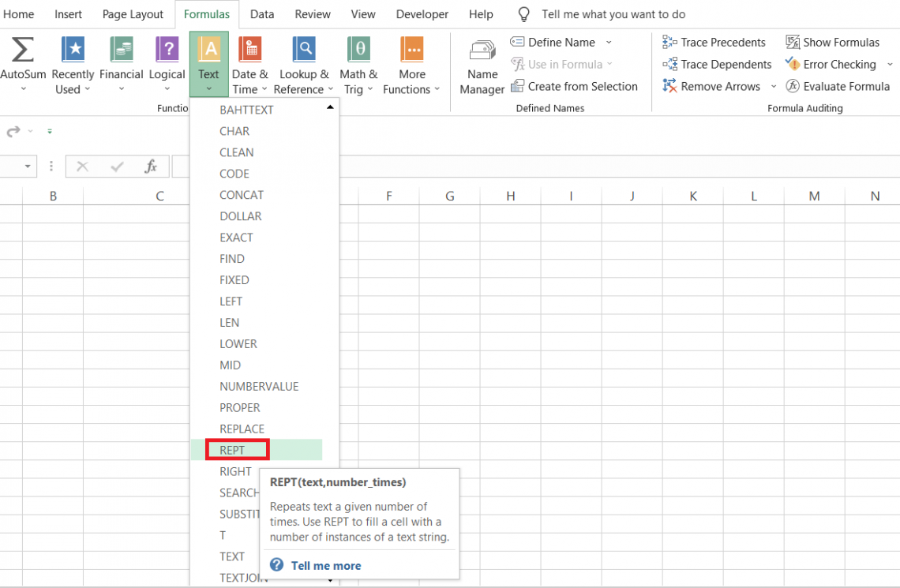This screenshot has width=900, height=588.
Task: Click the Logical functions icon
Action: click(x=167, y=50)
